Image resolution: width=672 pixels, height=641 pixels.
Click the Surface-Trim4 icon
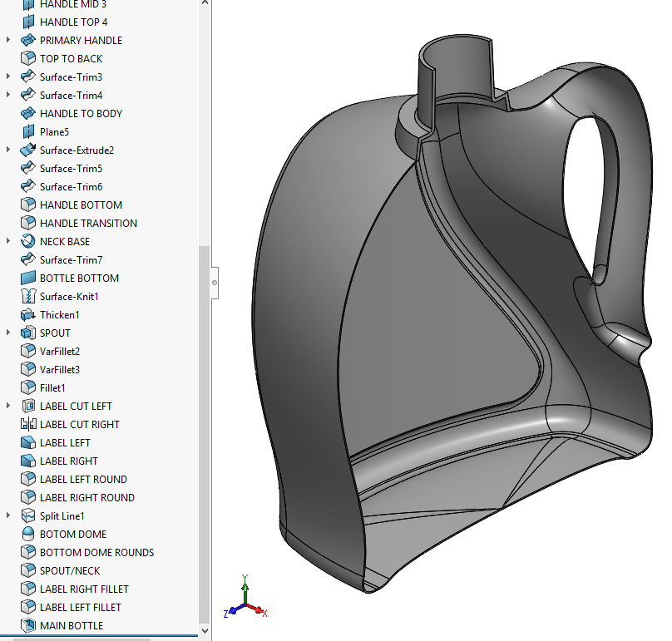27,95
